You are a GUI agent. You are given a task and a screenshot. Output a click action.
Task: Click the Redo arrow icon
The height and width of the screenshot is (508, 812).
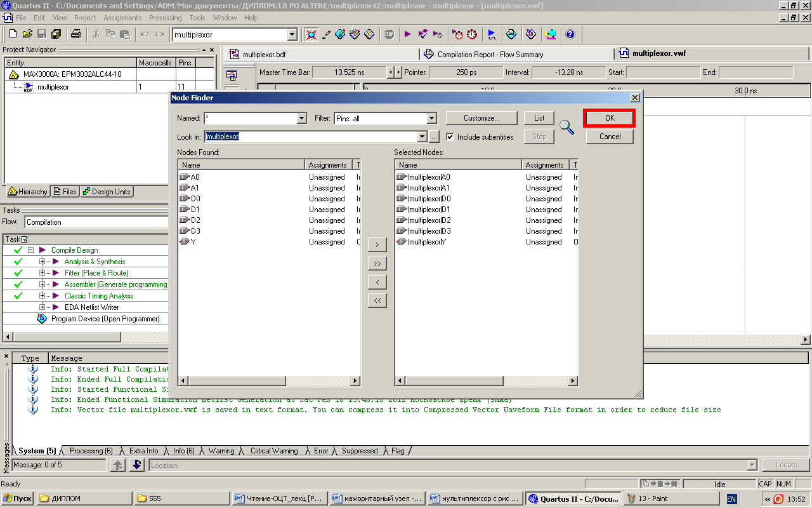click(x=160, y=34)
